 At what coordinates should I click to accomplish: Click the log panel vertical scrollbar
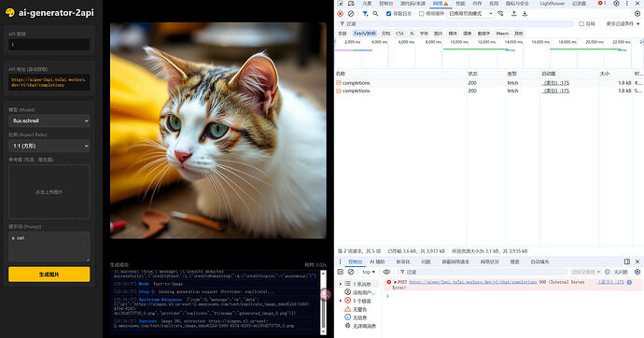[323, 302]
